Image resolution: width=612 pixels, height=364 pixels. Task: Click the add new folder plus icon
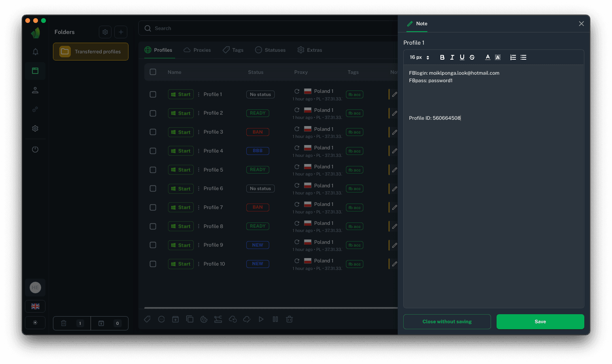(x=121, y=32)
